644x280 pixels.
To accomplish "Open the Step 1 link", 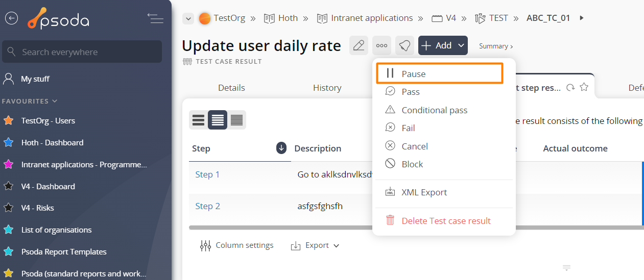I will 207,174.
